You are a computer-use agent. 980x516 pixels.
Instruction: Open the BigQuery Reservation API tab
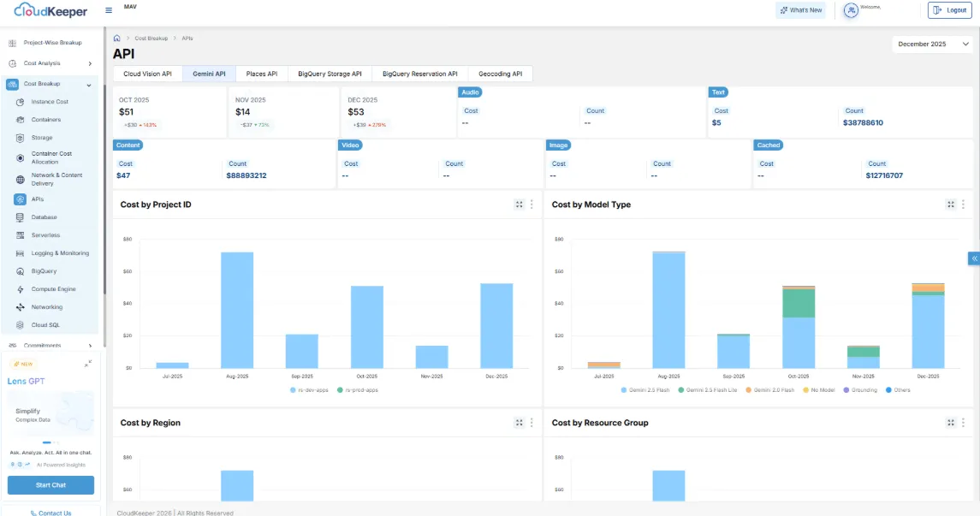coord(420,74)
